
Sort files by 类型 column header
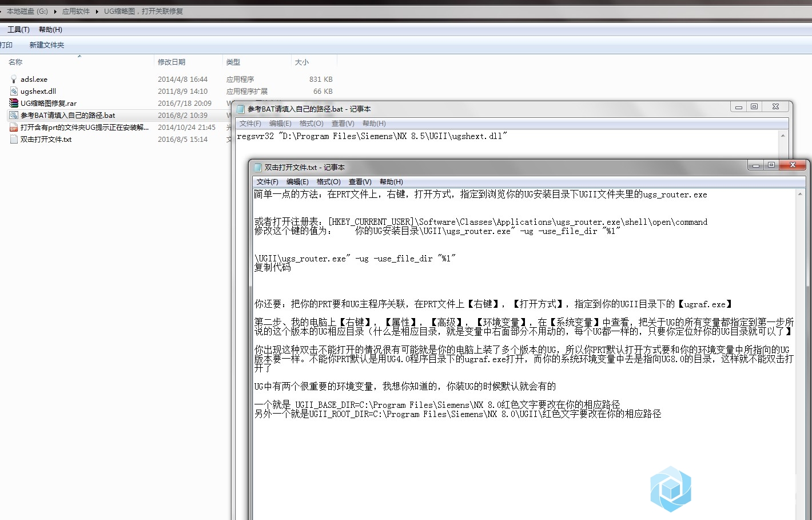click(233, 62)
